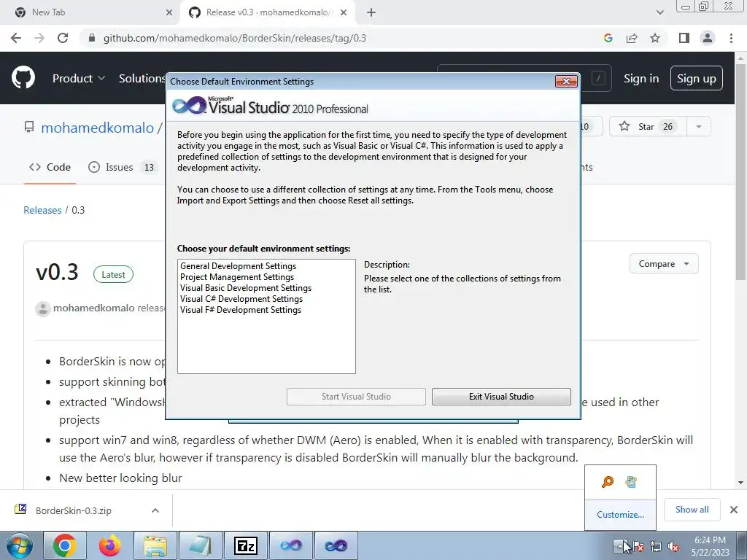The height and width of the screenshot is (560, 747).
Task: Click the muted volume tray icon
Action: pyautogui.click(x=673, y=547)
